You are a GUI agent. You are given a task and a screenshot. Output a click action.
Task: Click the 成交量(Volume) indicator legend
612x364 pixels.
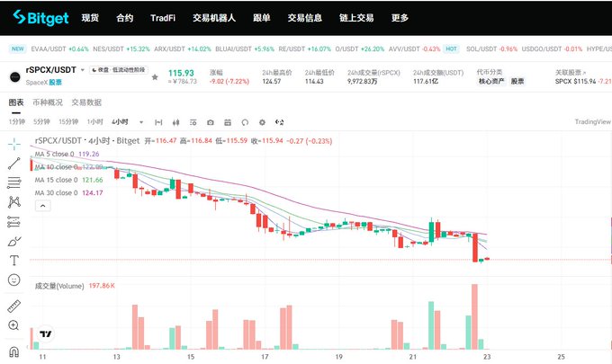[75, 286]
